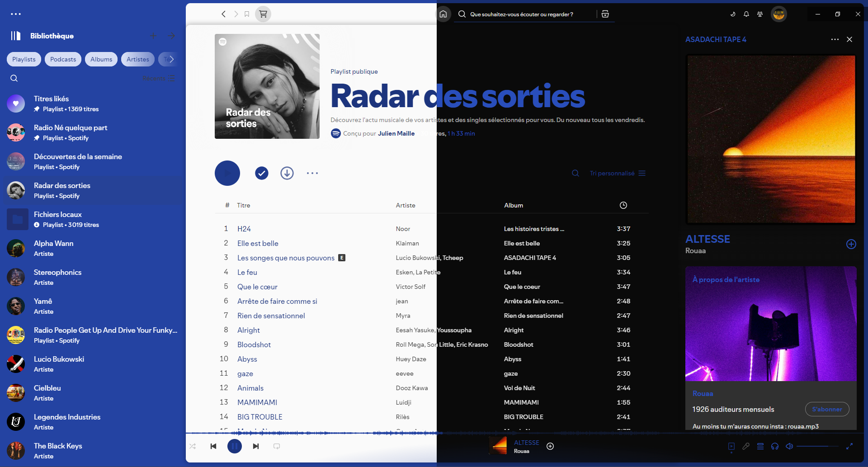The height and width of the screenshot is (467, 868).
Task: Search within the playlist tracks
Action: coord(575,173)
